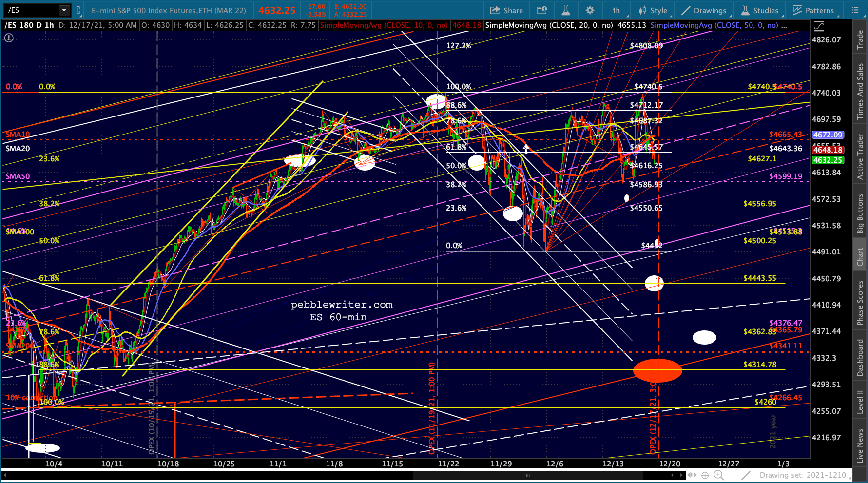This screenshot has height=483, width=868.
Task: Click the zoom in magnifier icon
Action: click(718, 475)
